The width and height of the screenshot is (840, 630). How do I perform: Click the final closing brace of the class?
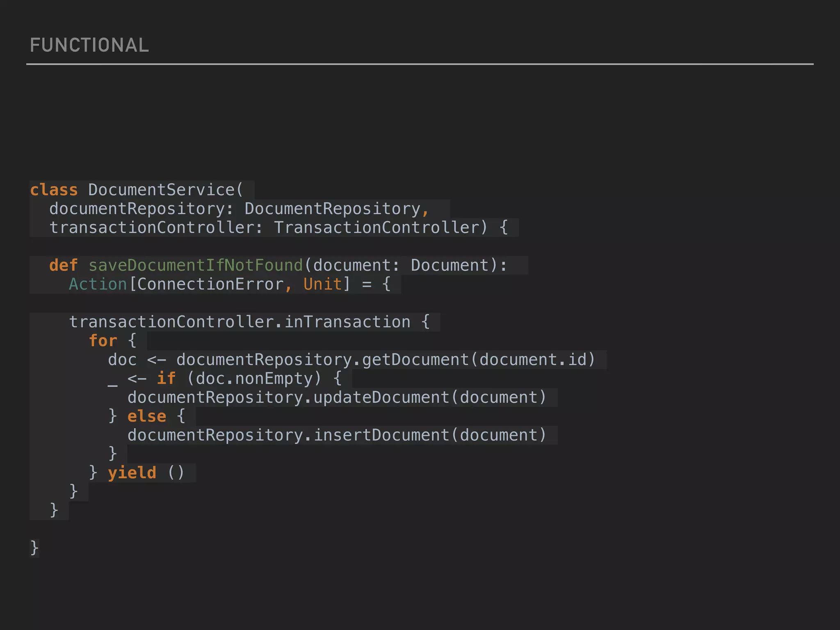click(x=34, y=548)
